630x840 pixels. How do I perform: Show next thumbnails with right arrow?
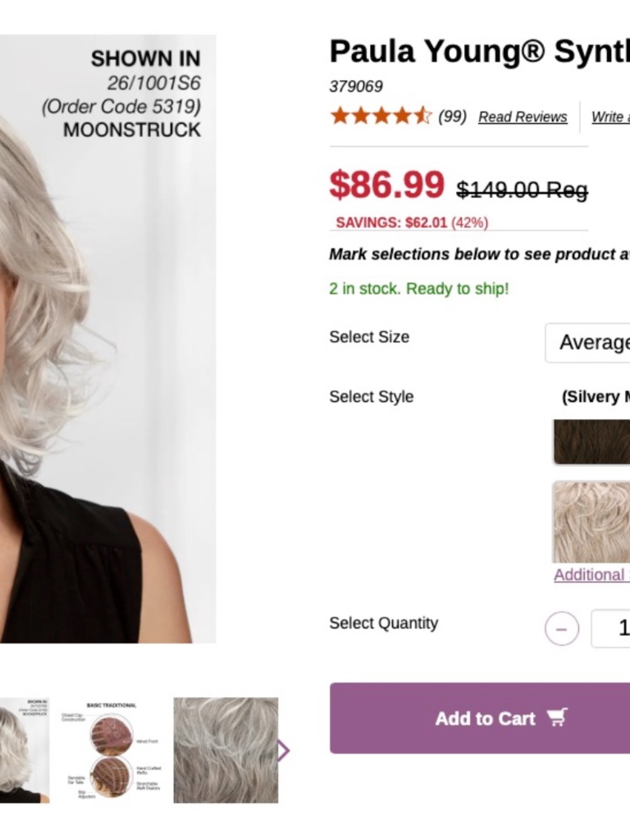click(x=284, y=750)
